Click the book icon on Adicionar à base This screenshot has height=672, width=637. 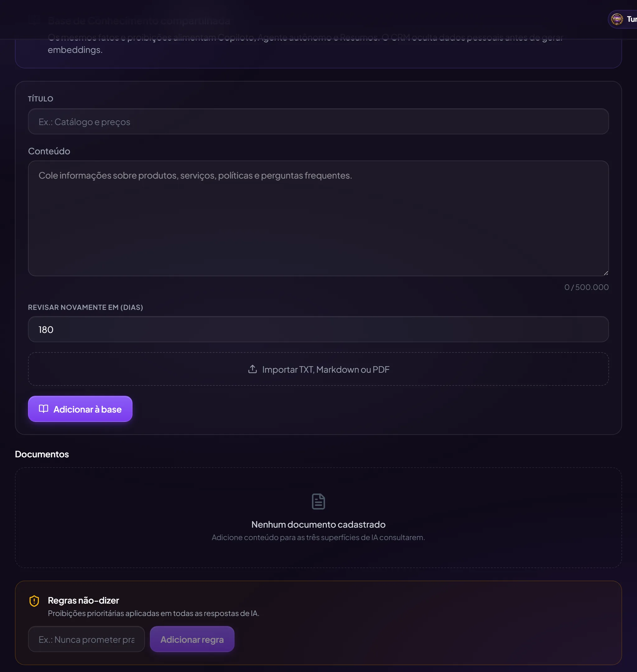[x=44, y=408]
